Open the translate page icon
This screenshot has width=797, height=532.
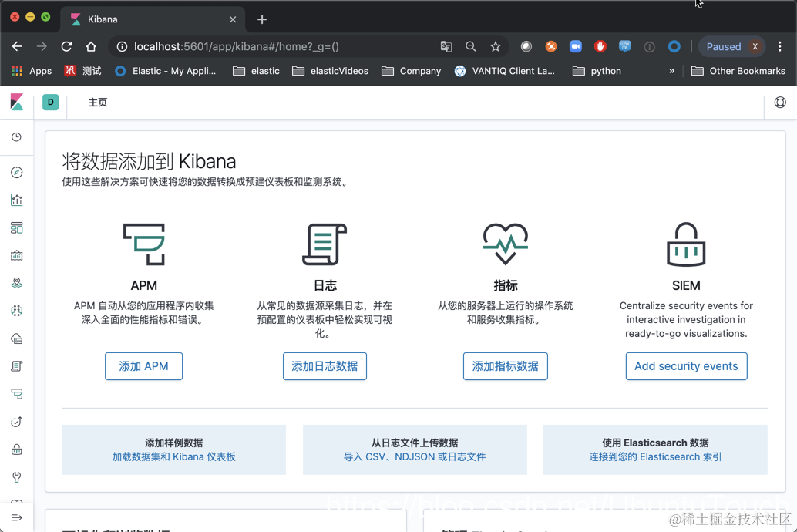click(446, 47)
